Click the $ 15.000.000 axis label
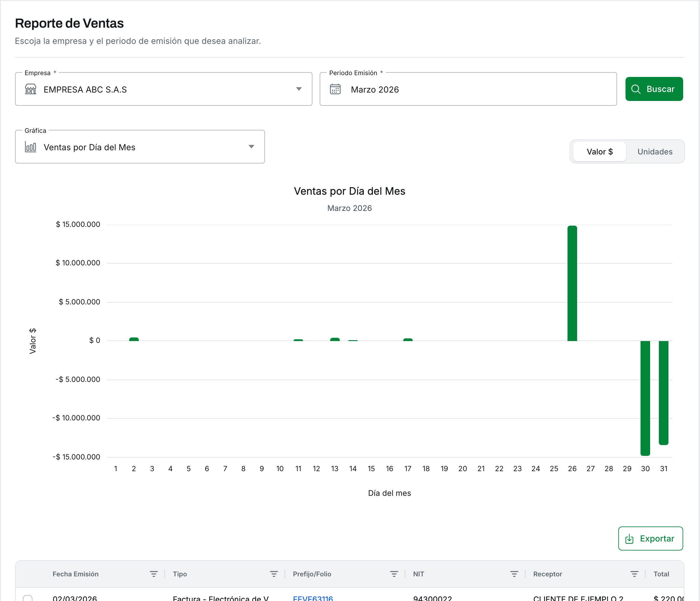700x601 pixels. point(78,224)
